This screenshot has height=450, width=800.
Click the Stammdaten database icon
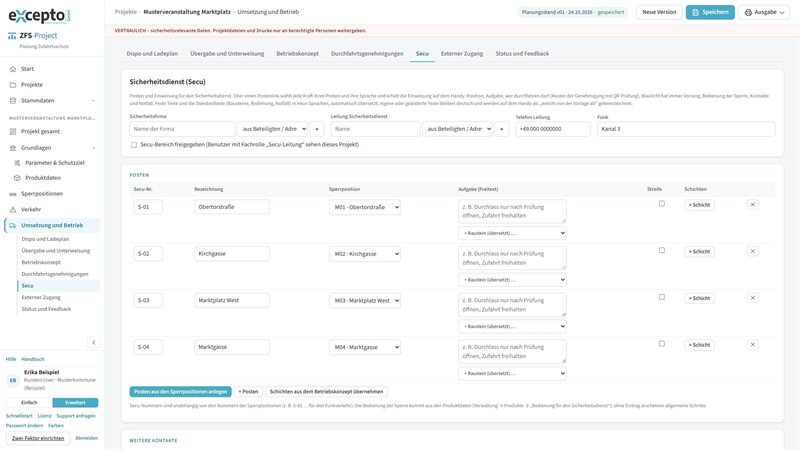point(13,101)
